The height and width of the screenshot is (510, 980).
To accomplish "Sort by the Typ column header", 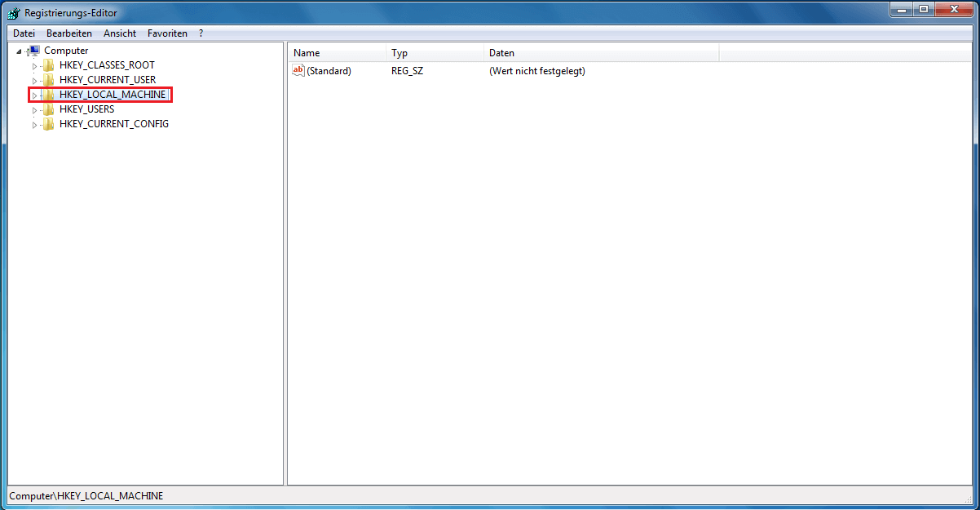I will tap(435, 53).
